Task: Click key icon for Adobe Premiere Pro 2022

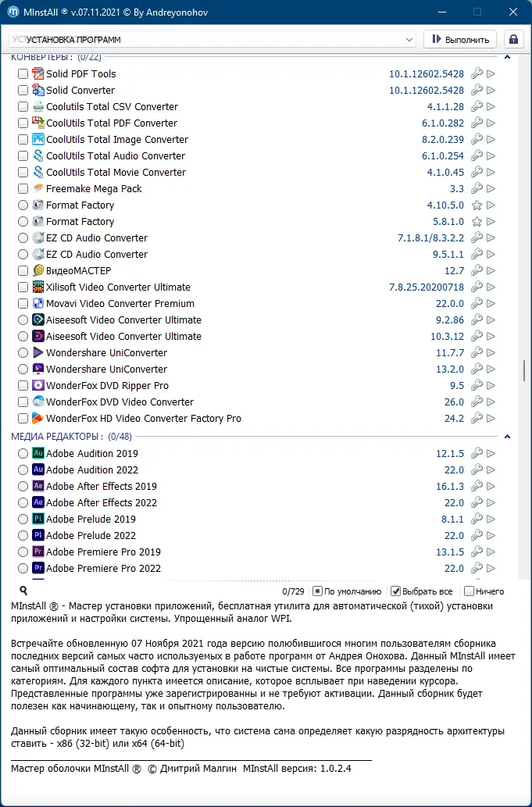Action: pos(477,568)
